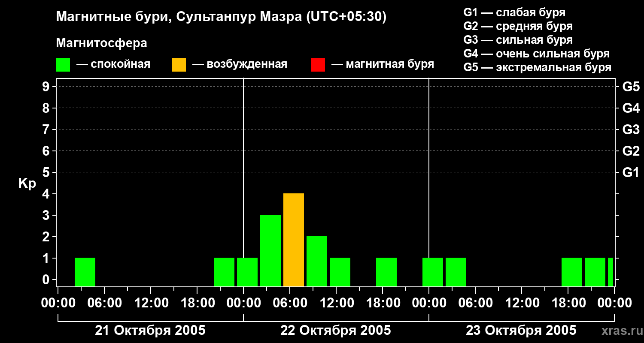The width and height of the screenshot is (644, 343).
Task: Click the "G1 — слабая буря" legend line
Action: (514, 12)
